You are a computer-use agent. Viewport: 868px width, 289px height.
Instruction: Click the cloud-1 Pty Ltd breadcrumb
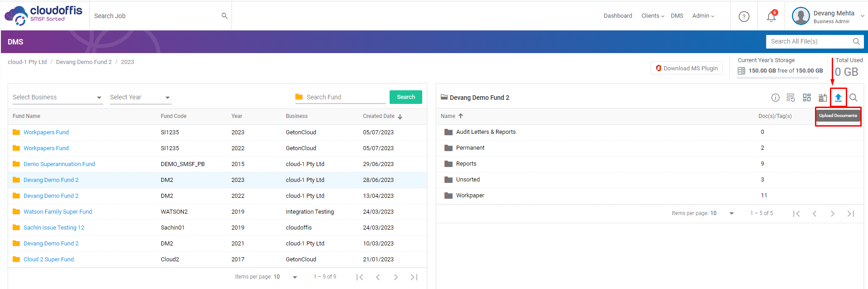coord(27,62)
